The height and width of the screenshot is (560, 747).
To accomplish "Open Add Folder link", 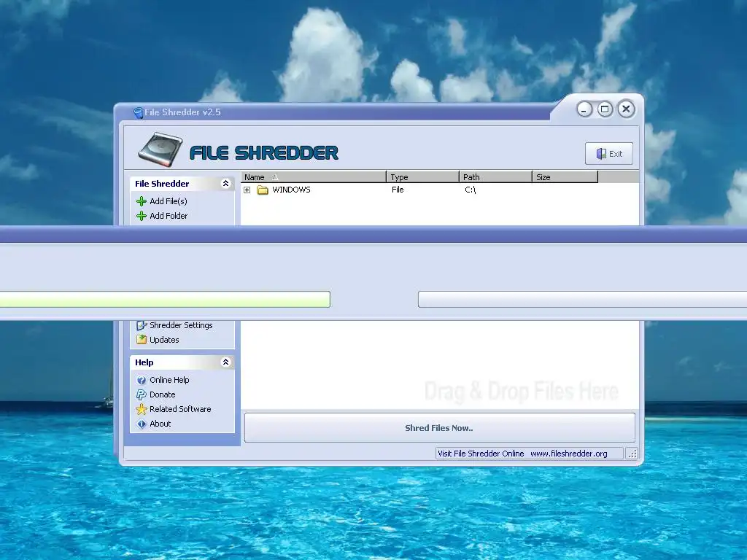I will pyautogui.click(x=169, y=216).
